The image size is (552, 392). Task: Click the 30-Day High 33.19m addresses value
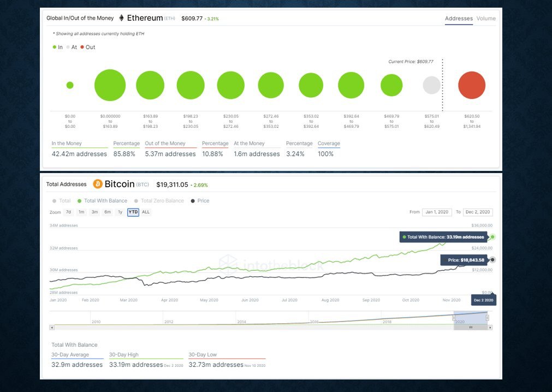(x=136, y=365)
